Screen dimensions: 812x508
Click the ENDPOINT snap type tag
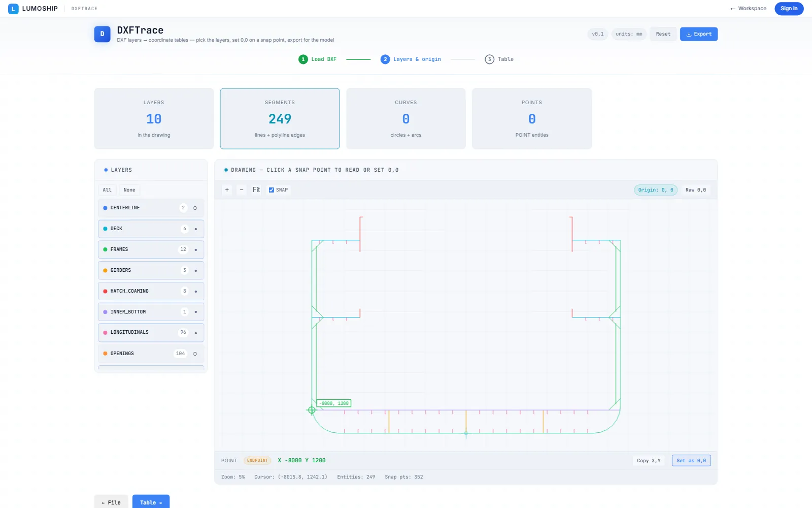tap(257, 461)
